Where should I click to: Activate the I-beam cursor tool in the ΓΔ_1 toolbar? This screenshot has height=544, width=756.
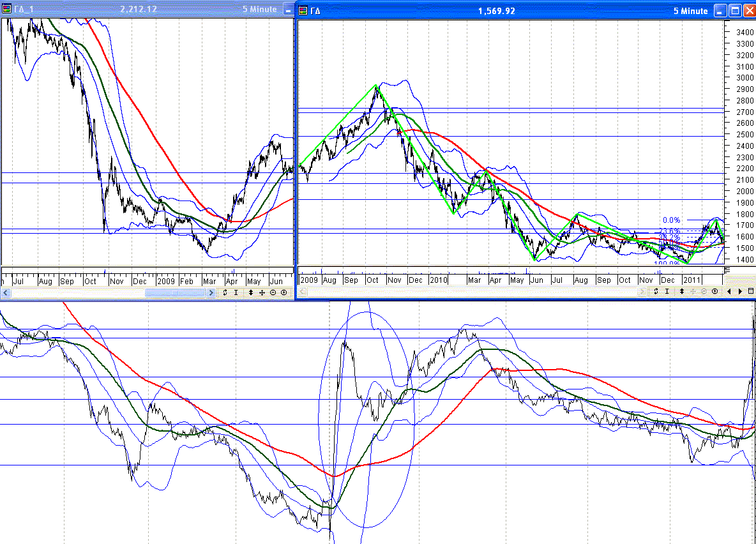pos(236,292)
